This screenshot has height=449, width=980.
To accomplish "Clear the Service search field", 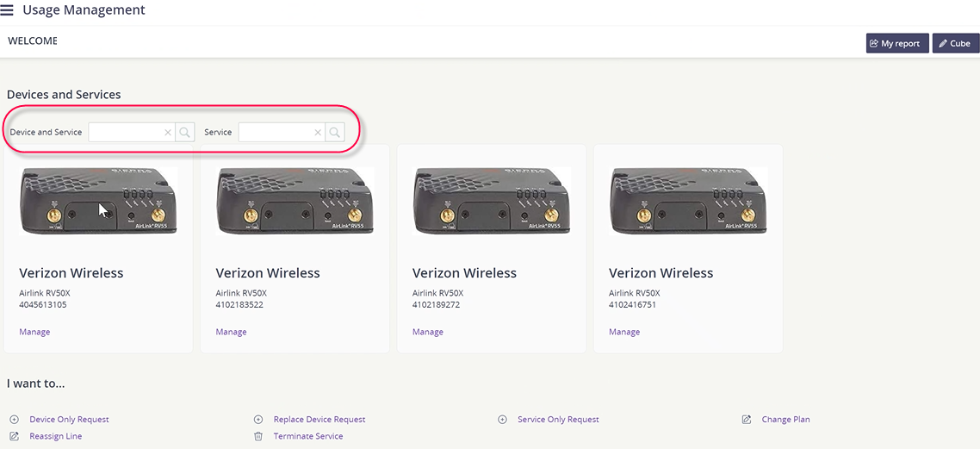I will pos(318,133).
